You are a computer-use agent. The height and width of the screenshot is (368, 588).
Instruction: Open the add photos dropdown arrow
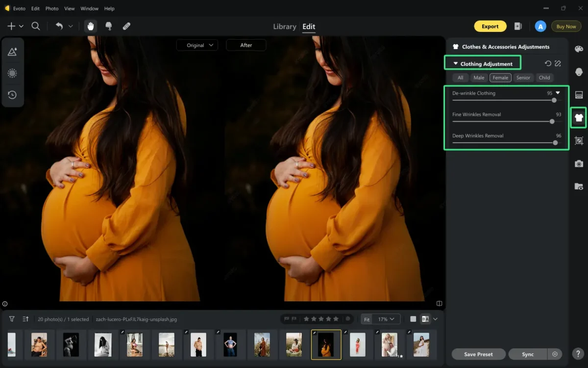pos(21,26)
